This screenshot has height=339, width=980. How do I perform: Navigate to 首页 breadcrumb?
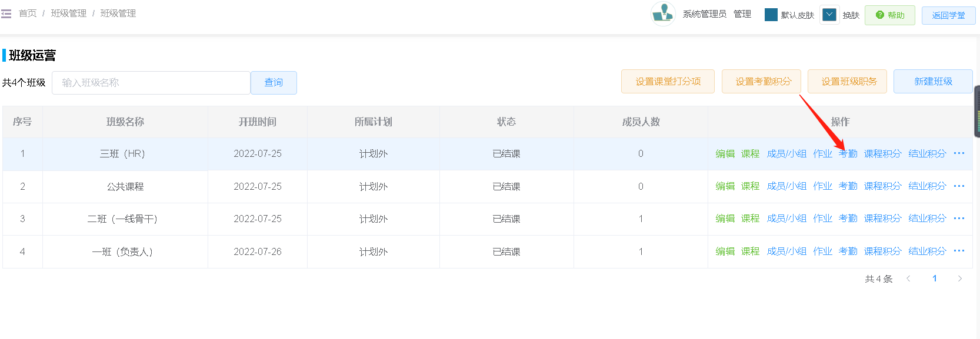28,14
